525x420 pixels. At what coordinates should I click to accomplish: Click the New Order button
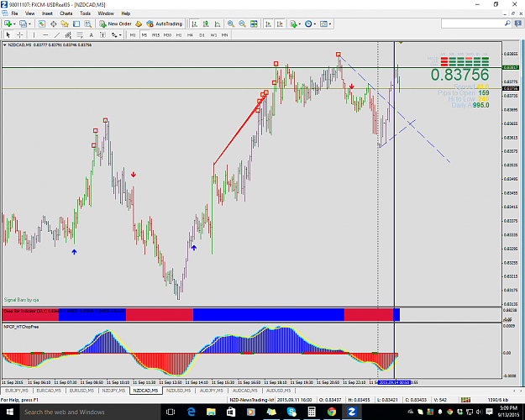coord(116,24)
